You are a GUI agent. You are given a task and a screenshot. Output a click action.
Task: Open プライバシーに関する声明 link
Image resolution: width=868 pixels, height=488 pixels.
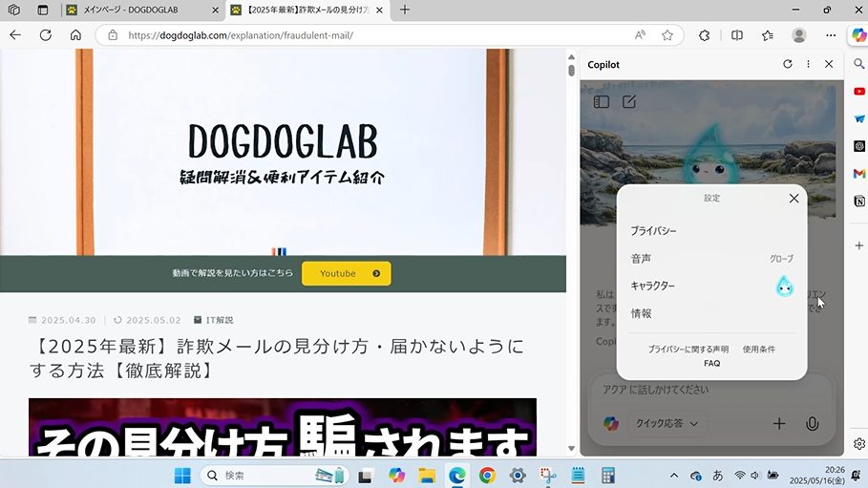[688, 350]
